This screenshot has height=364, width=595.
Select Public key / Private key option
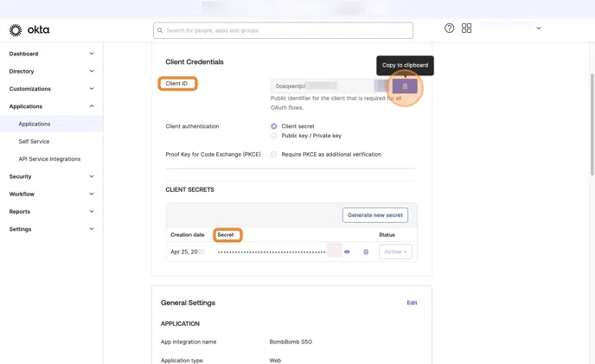[273, 136]
